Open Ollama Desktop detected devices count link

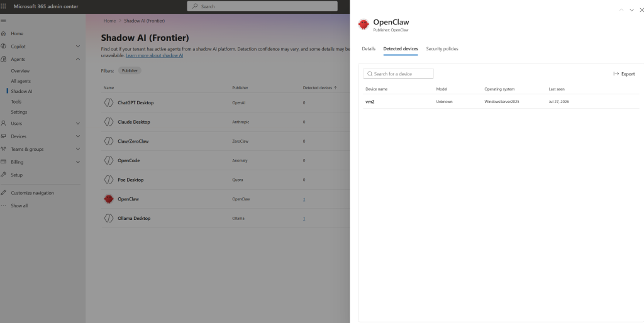(304, 218)
